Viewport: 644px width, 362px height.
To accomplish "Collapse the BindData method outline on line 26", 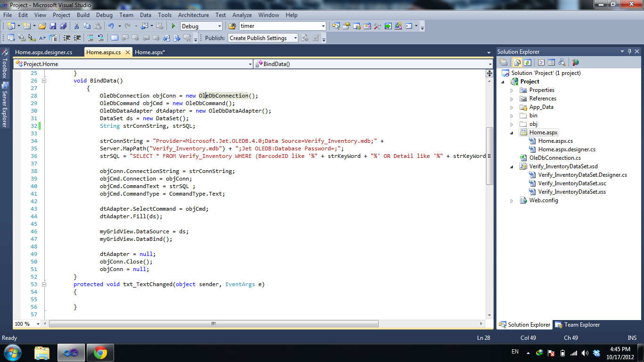I will pos(44,81).
